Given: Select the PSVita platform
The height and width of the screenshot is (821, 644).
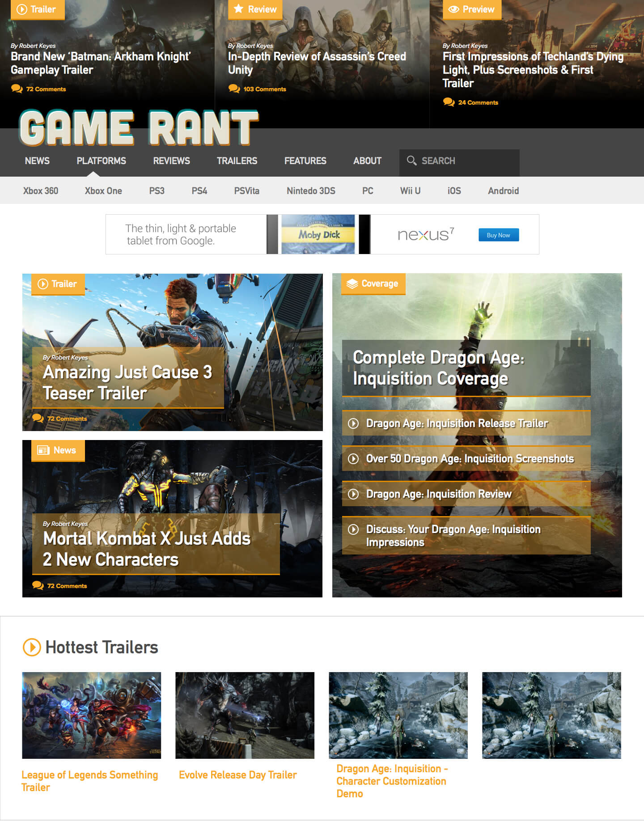Looking at the screenshot, I should pyautogui.click(x=247, y=190).
